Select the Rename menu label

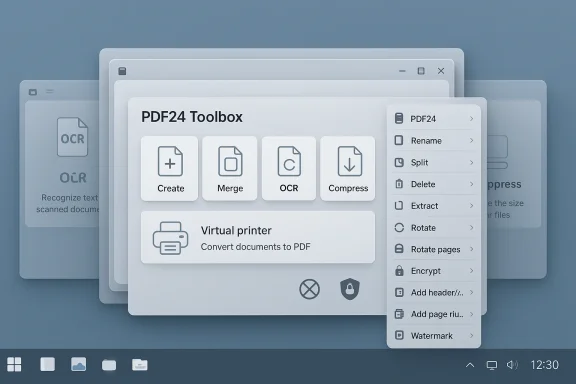click(426, 141)
